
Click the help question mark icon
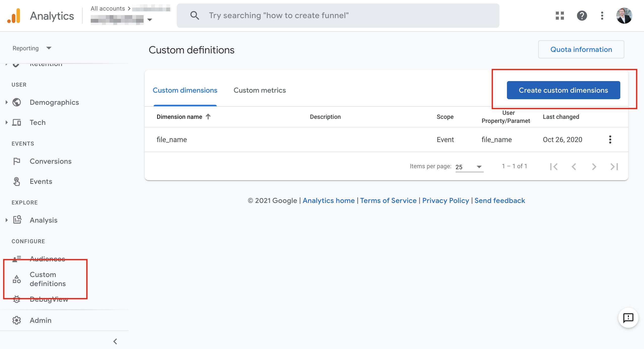pos(582,16)
